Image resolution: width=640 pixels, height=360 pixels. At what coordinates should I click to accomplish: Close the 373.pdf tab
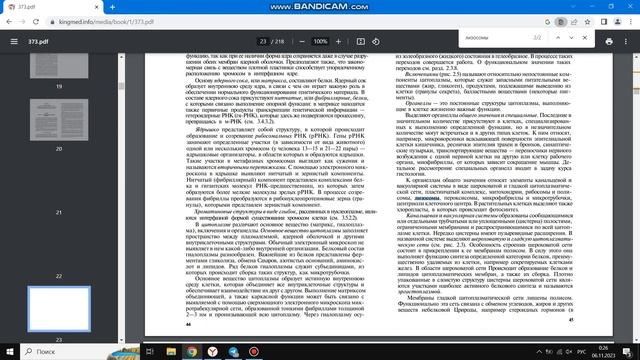96,7
